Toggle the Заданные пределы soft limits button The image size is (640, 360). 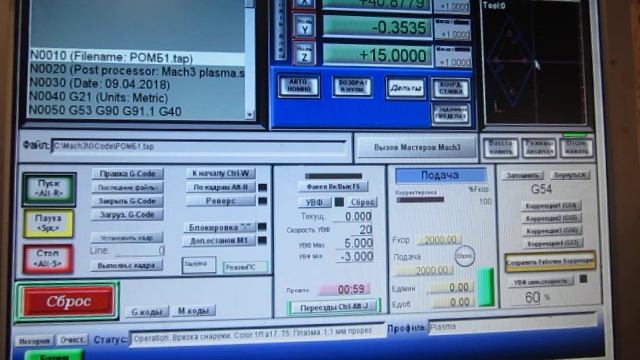(x=451, y=114)
